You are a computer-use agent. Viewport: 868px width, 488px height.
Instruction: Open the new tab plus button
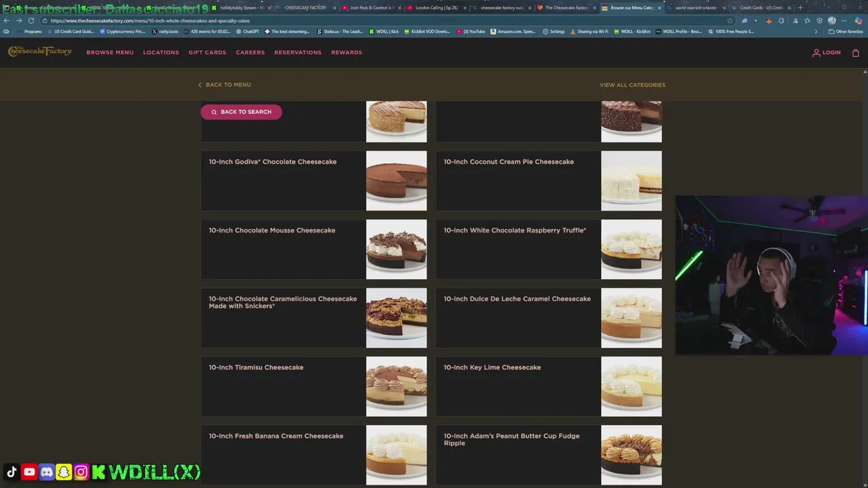pos(800,7)
